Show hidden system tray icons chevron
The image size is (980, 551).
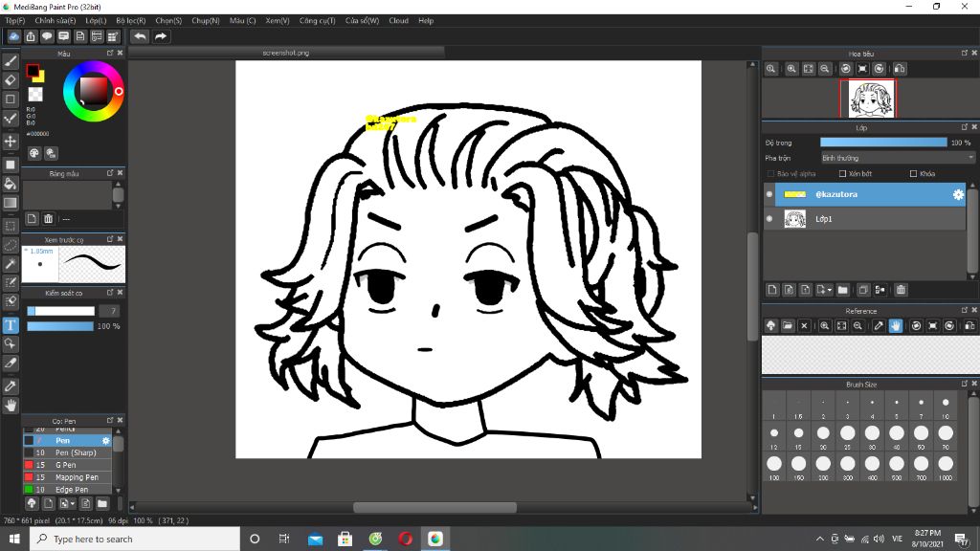click(819, 539)
